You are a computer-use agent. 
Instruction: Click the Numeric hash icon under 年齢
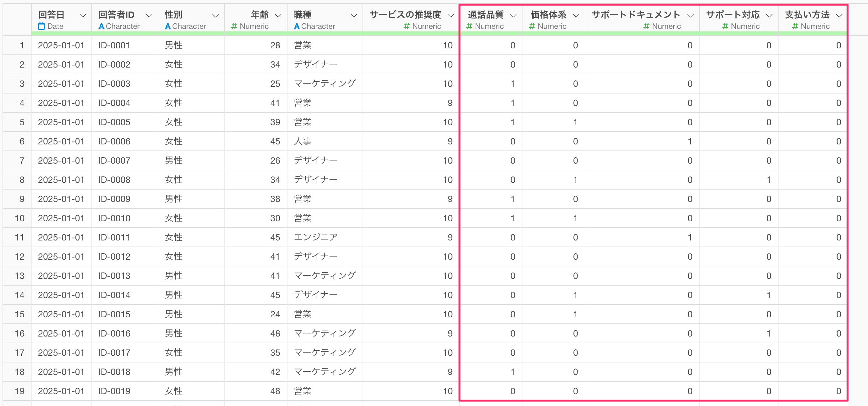[x=234, y=26]
